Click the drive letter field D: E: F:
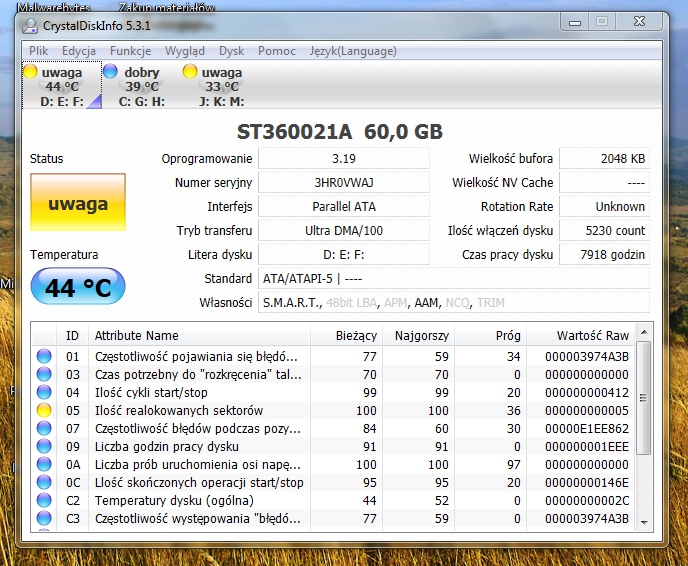688x566 pixels. (x=344, y=254)
